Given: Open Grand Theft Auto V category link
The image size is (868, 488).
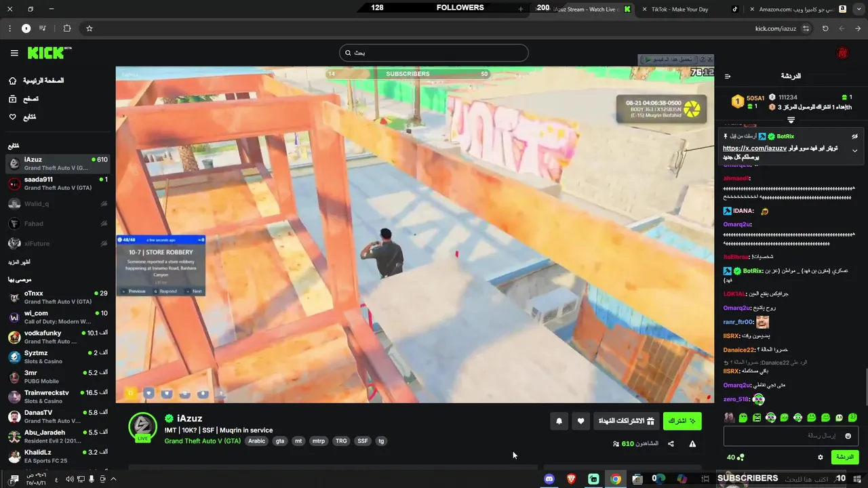Looking at the screenshot, I should (x=203, y=441).
